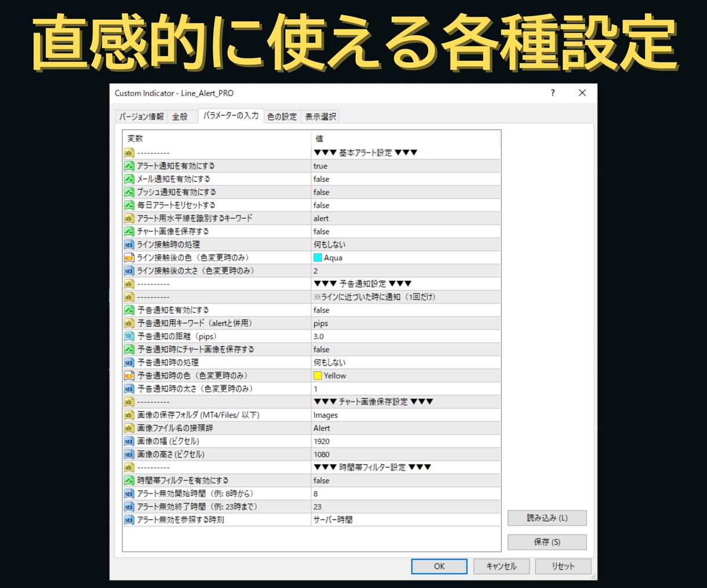Open the 何もしない value for 予告通知時の処理
Viewport: 707px width, 588px height.
coord(406,363)
